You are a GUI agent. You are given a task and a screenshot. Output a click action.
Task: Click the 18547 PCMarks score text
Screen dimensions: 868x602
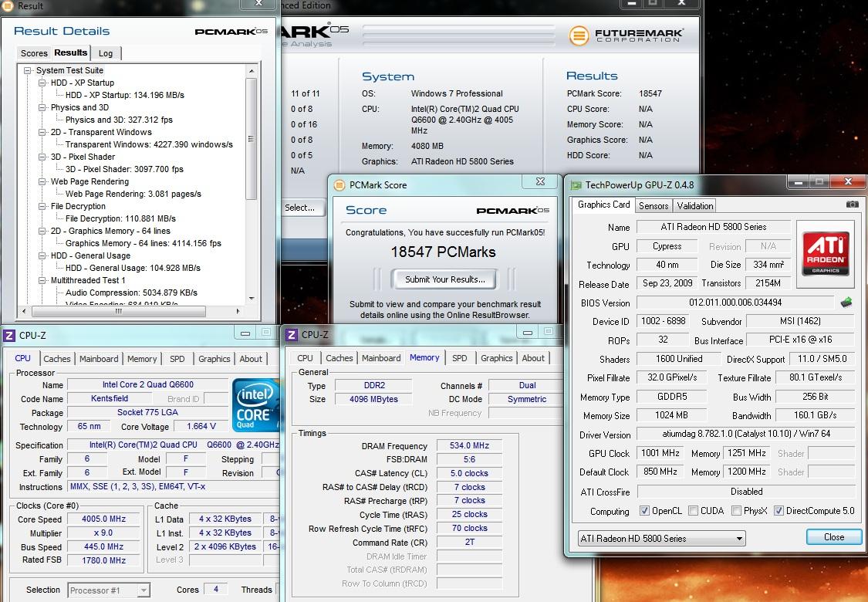coord(443,252)
